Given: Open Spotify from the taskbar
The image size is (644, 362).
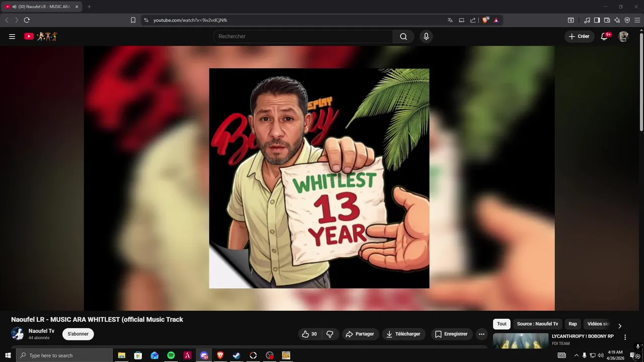Looking at the screenshot, I should 171,355.
